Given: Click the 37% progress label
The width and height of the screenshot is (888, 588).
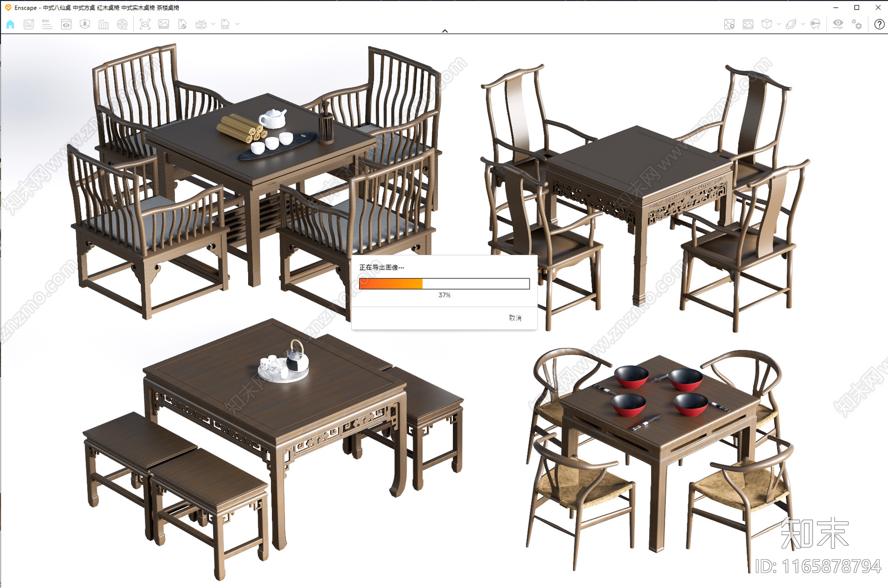Looking at the screenshot, I should pyautogui.click(x=445, y=295).
